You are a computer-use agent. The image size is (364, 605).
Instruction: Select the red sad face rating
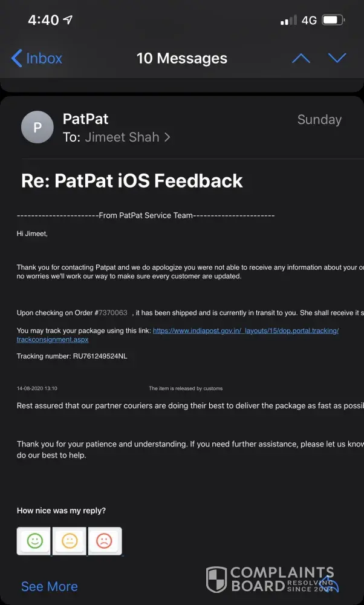click(x=105, y=541)
